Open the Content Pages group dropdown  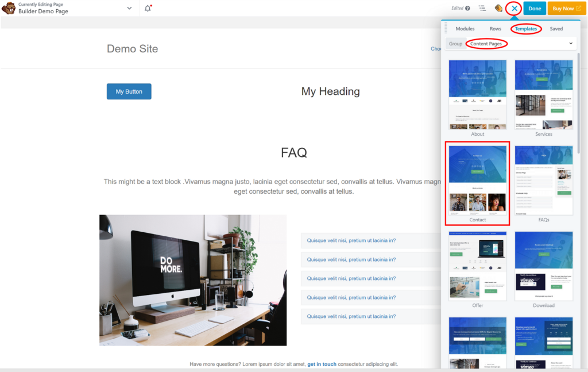click(520, 44)
